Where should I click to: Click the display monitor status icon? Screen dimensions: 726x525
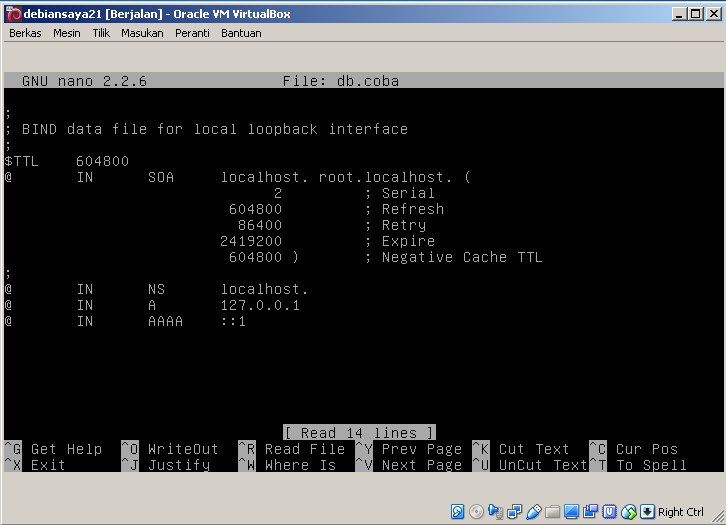(571, 512)
